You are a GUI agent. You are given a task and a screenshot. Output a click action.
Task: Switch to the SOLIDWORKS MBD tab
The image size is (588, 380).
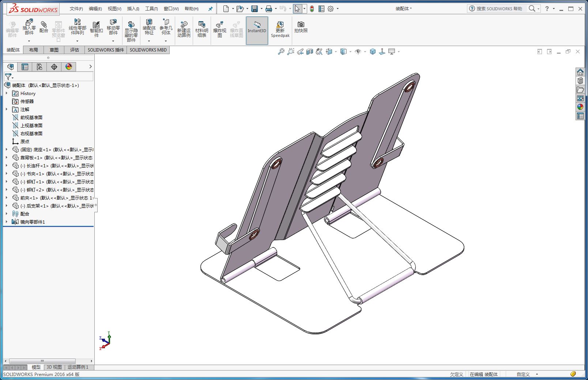[x=148, y=50]
